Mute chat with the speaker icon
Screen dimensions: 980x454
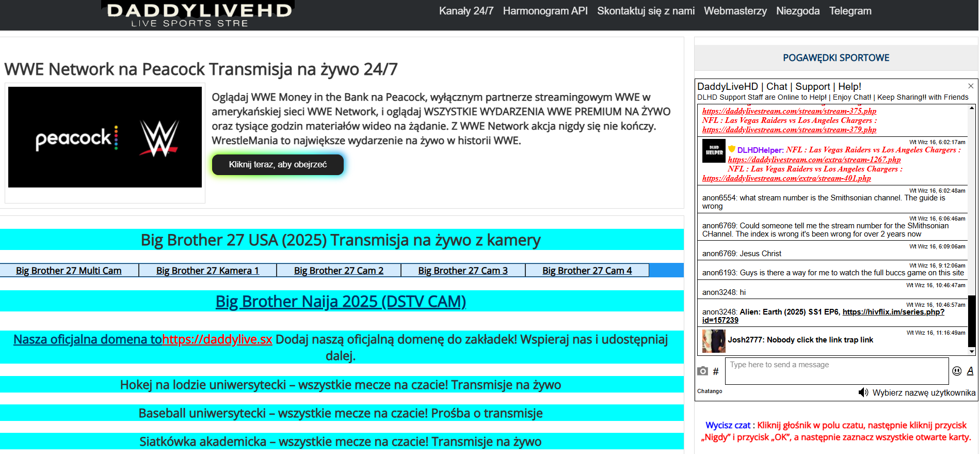pyautogui.click(x=863, y=393)
